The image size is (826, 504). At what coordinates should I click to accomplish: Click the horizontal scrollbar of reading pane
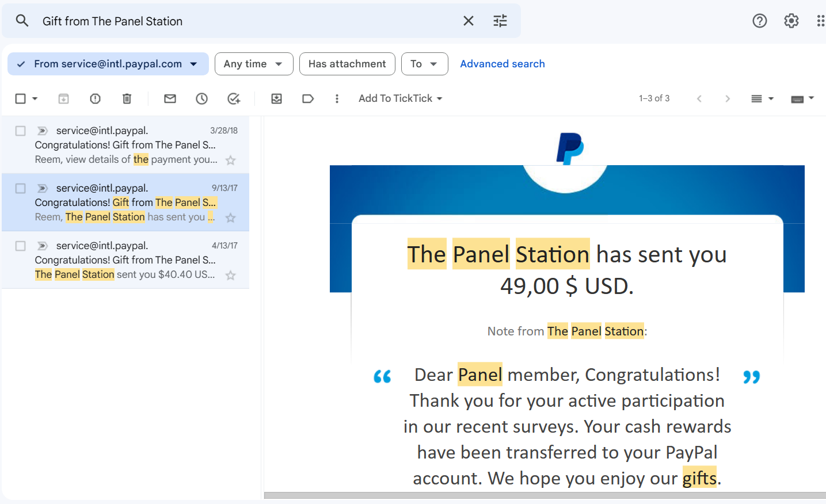pyautogui.click(x=545, y=495)
